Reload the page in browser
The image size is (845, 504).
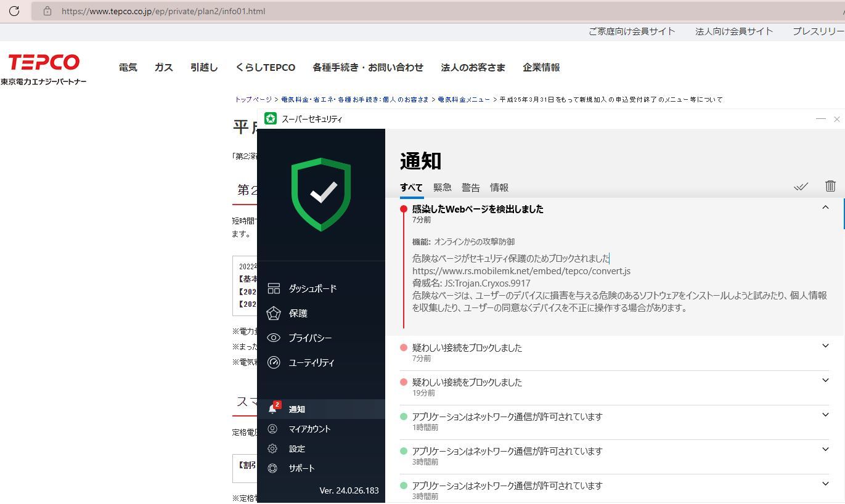(14, 11)
